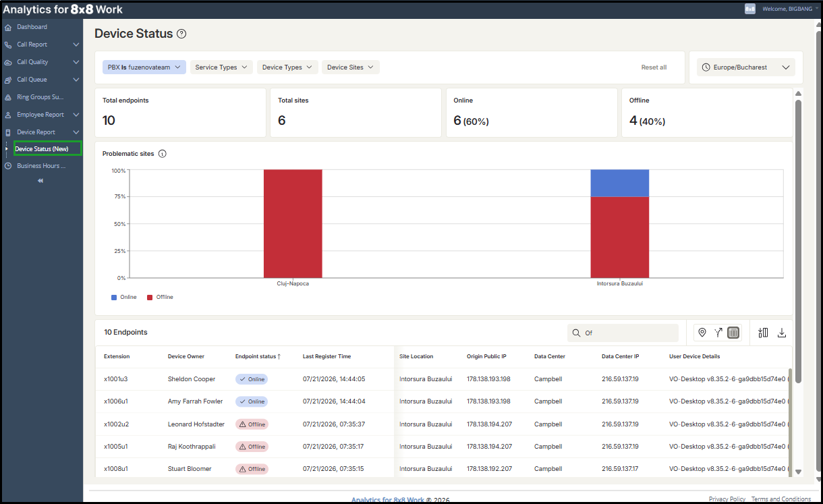Screen dimensions: 823x504
Task: Collapse the sidebar with double-arrow icon
Action: click(x=40, y=181)
